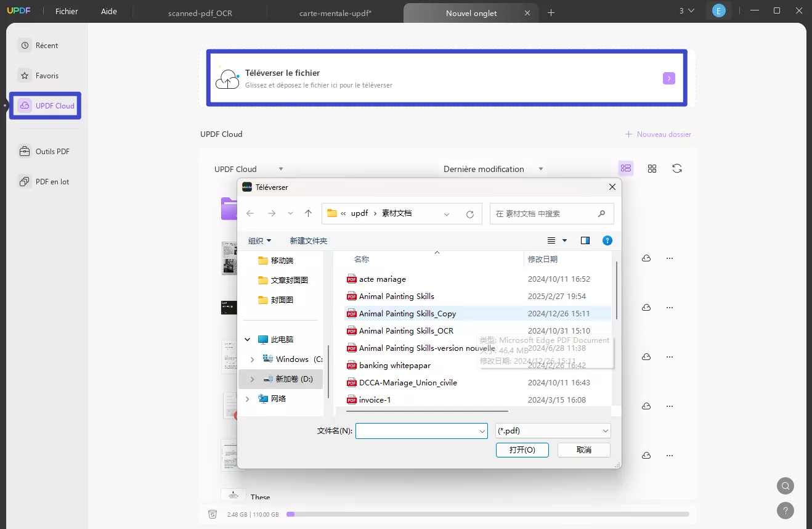Screen dimensions: 812x529
Task: Click the 取消 button
Action: click(x=584, y=450)
